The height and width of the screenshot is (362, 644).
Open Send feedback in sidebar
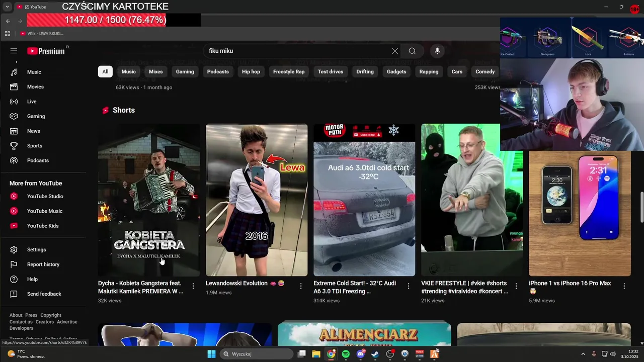pos(43,294)
